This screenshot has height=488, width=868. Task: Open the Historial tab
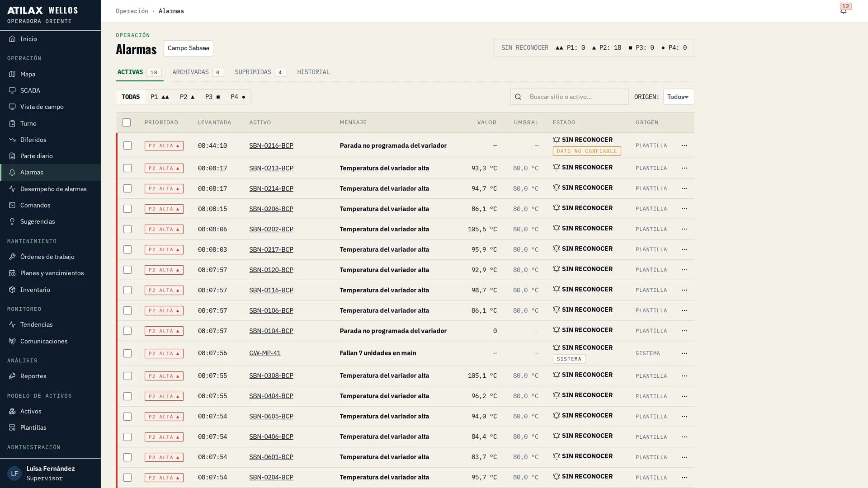(313, 72)
